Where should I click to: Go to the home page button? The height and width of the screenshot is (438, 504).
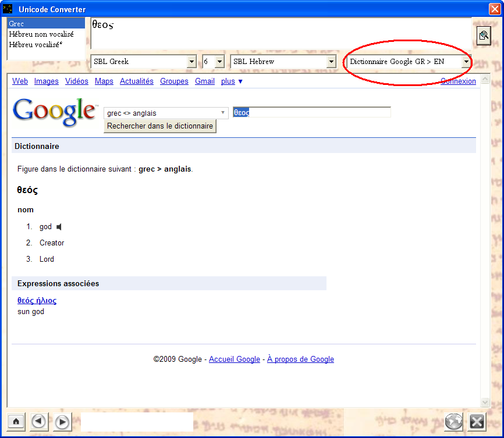[x=16, y=421]
